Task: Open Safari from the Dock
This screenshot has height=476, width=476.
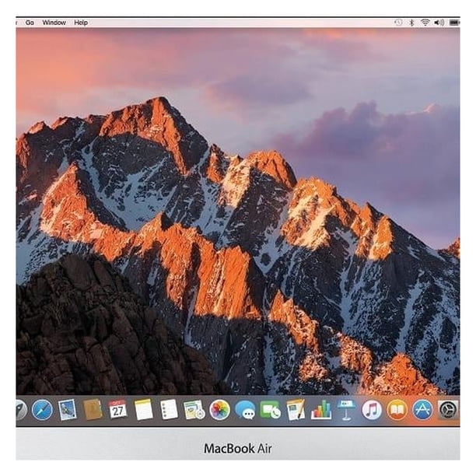Action: 42,410
